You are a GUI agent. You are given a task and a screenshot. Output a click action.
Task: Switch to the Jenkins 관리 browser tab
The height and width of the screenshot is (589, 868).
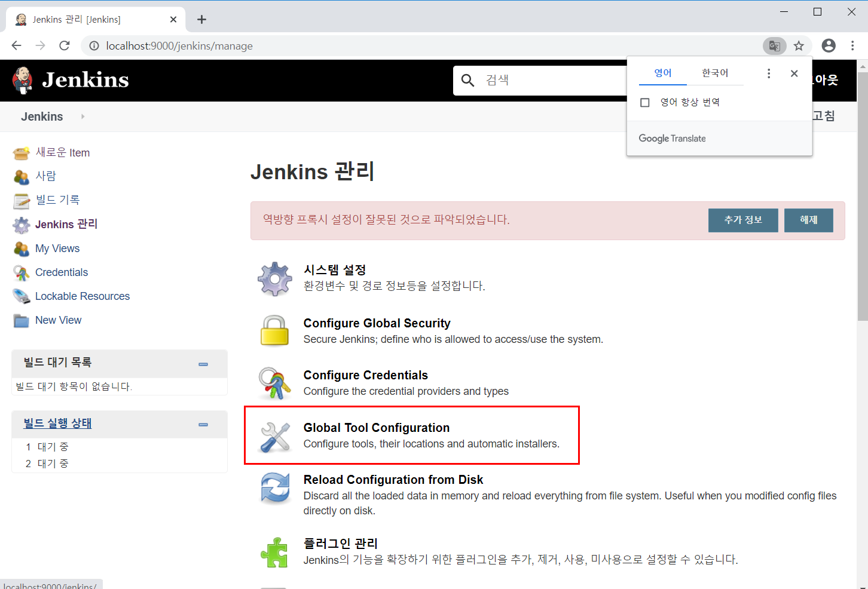point(96,20)
